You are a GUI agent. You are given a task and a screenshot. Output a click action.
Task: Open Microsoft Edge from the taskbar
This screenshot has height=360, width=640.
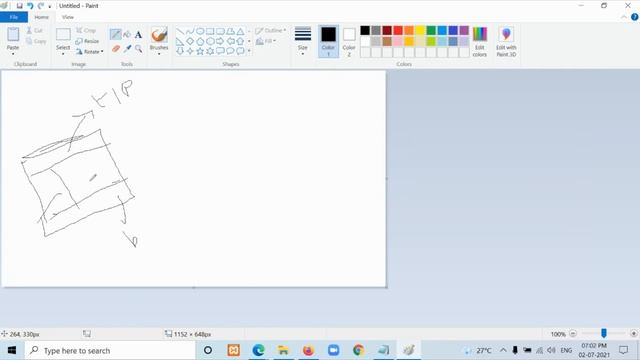pos(258,350)
